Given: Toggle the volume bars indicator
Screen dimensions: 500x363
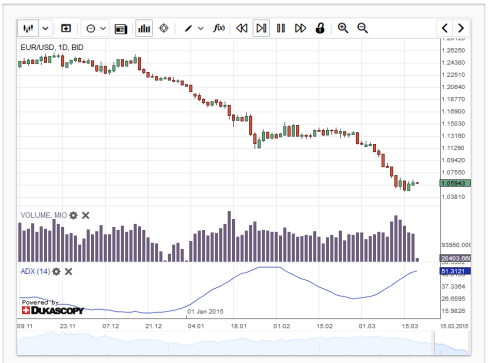Looking at the screenshot, I should click(x=144, y=28).
